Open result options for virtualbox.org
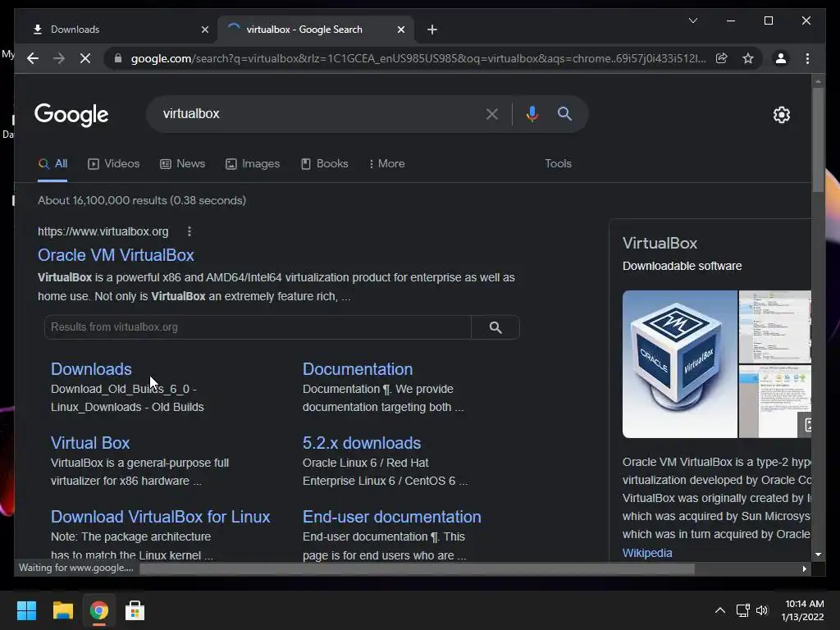The image size is (840, 630). [189, 231]
